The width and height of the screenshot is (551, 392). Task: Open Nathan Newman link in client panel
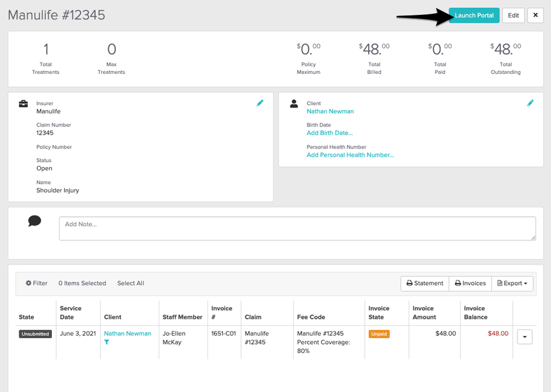330,111
